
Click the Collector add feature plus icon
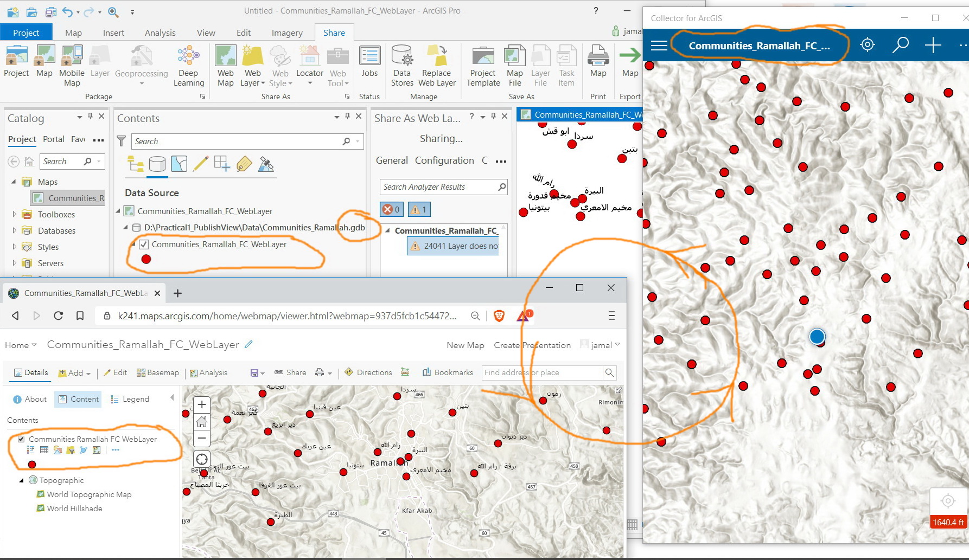(x=933, y=45)
